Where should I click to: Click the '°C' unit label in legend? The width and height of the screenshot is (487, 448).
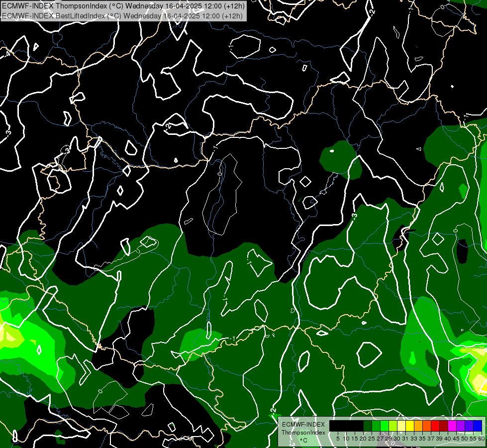304,440
